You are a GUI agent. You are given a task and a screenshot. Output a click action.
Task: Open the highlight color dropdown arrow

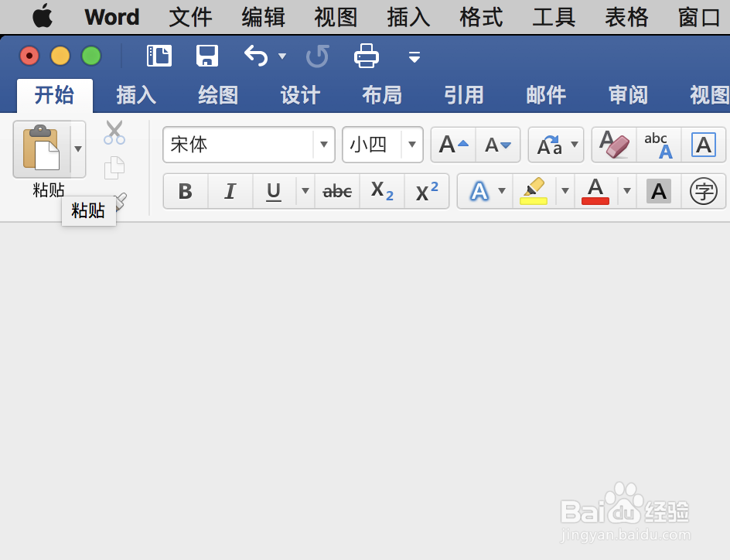[x=565, y=191]
